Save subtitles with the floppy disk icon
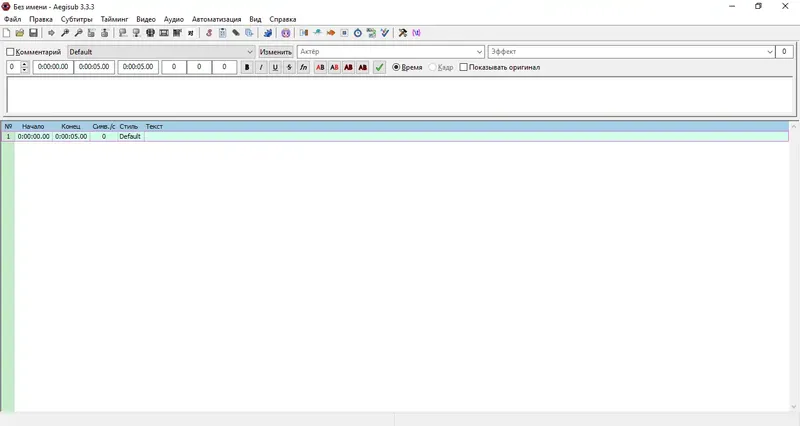 point(33,33)
